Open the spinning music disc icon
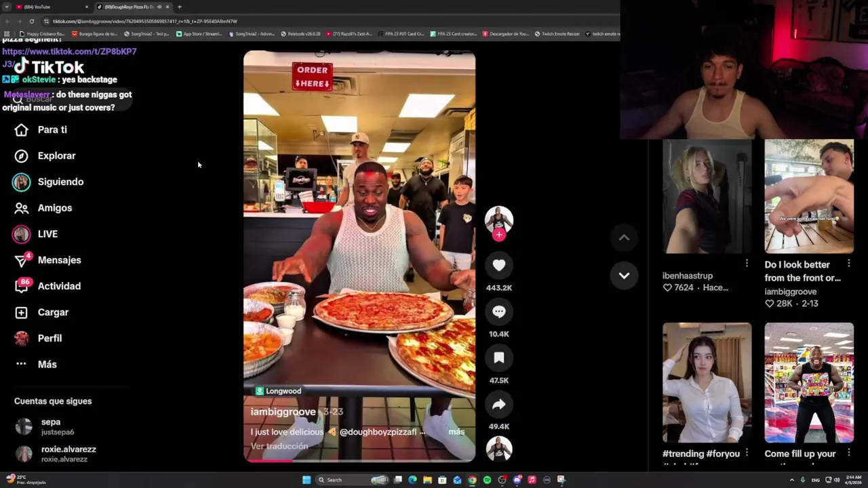Image resolution: width=868 pixels, height=488 pixels. pos(499,449)
